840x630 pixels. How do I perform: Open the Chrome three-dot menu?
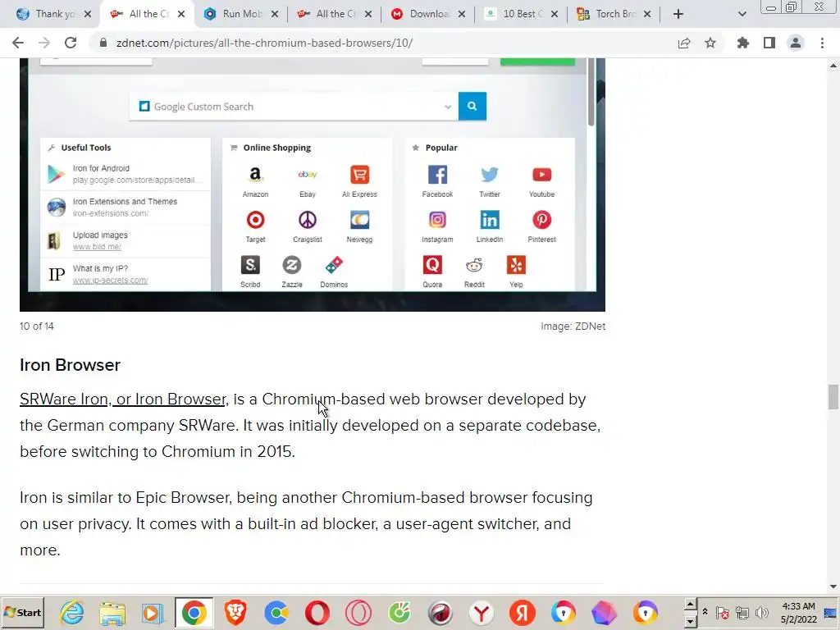pos(822,43)
